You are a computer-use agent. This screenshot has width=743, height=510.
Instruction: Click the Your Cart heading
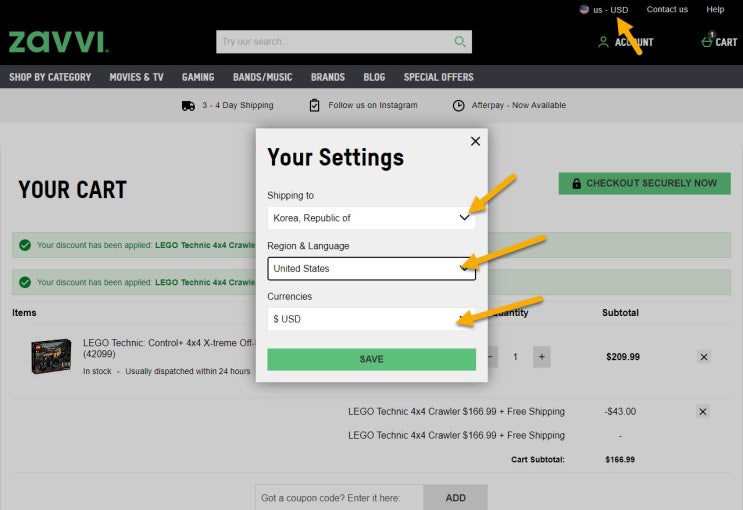(72, 190)
